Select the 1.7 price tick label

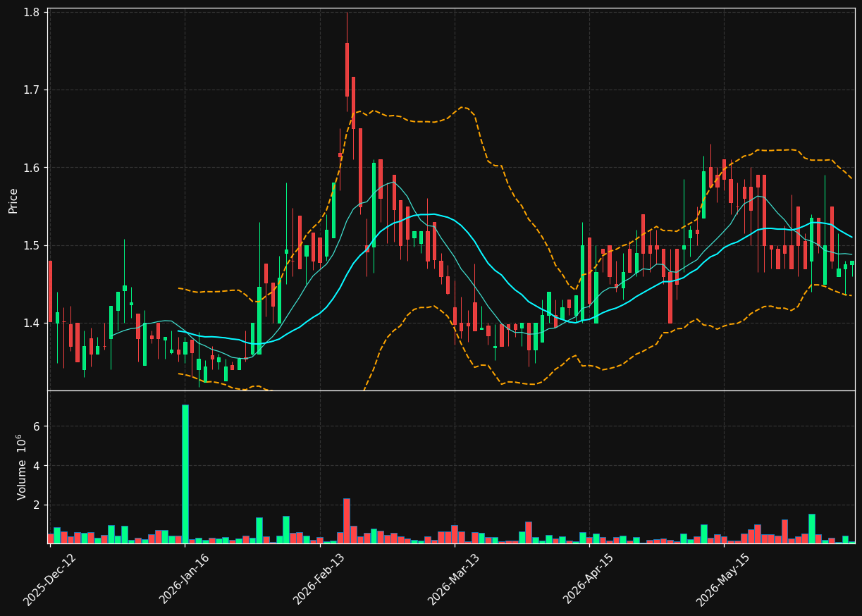32,90
